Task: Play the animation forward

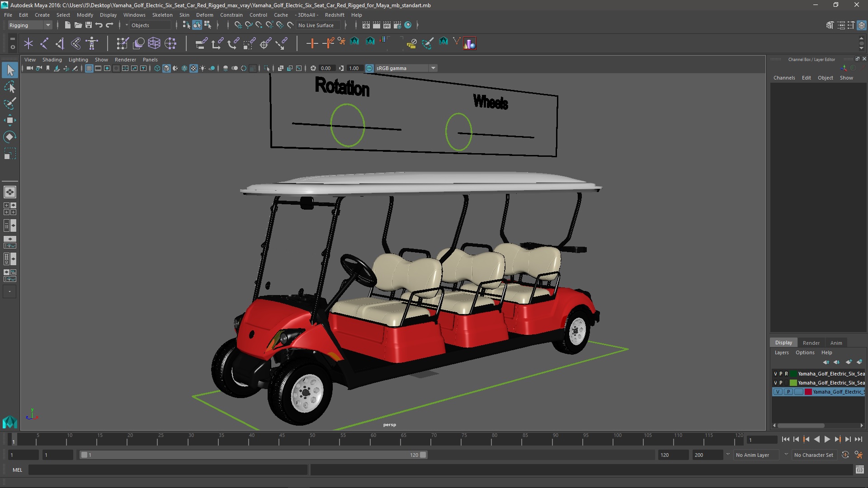Action: (827, 439)
